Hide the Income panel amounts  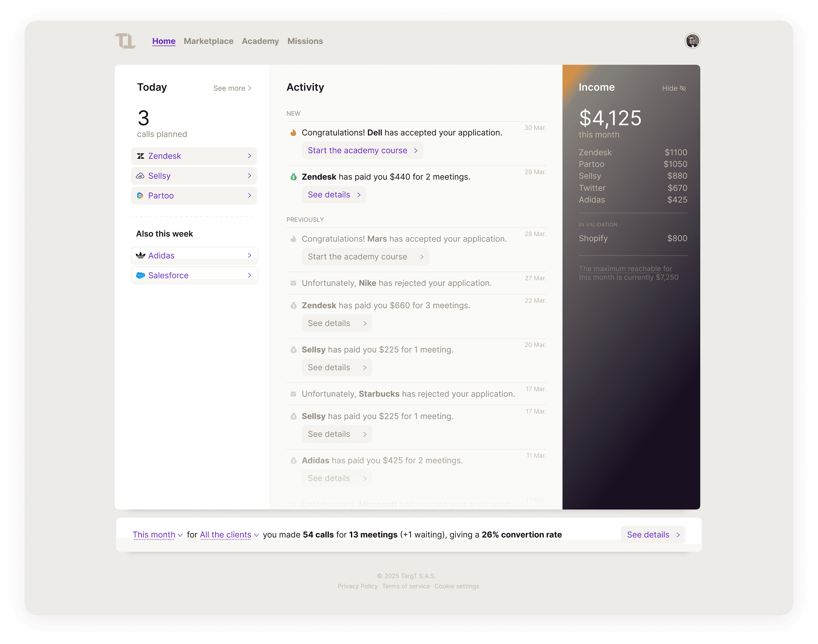coord(674,88)
